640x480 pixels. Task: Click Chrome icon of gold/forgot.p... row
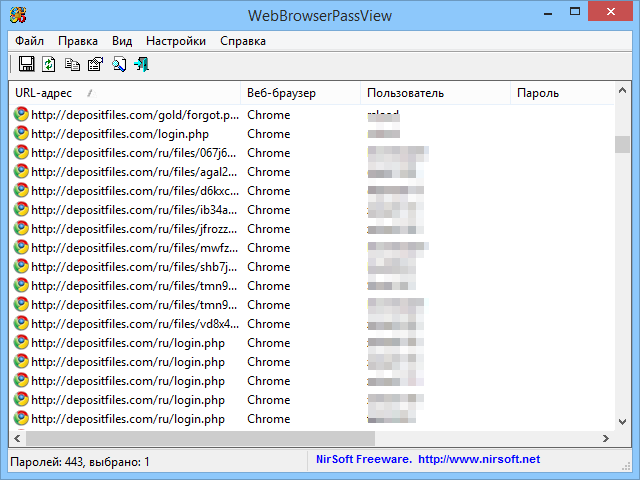click(x=21, y=115)
